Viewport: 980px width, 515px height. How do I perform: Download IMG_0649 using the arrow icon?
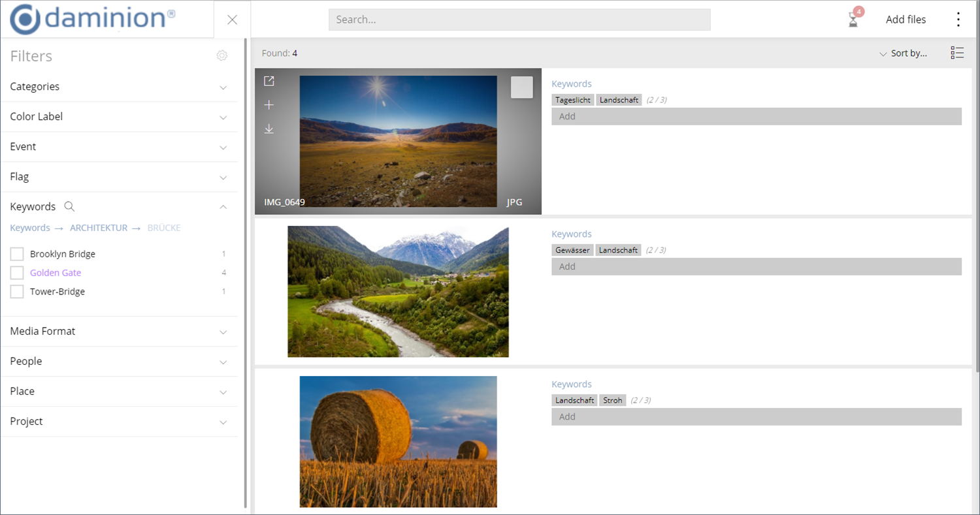point(269,129)
